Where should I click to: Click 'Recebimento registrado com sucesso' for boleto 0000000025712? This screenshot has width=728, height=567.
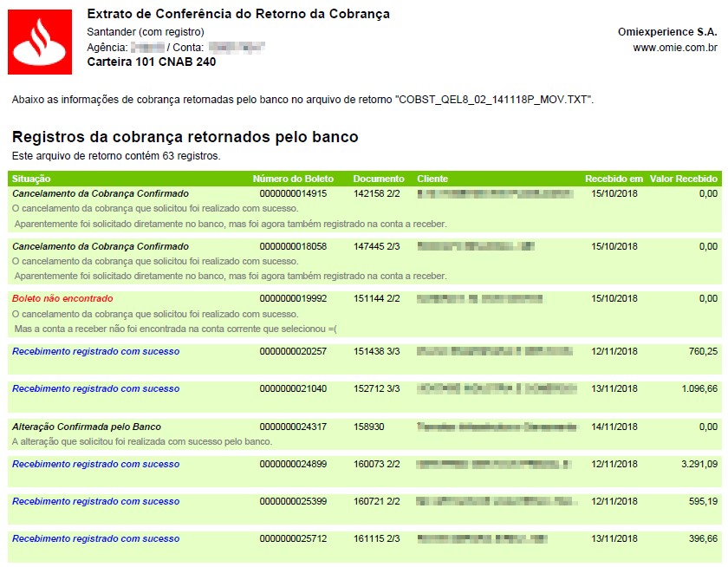click(x=95, y=538)
